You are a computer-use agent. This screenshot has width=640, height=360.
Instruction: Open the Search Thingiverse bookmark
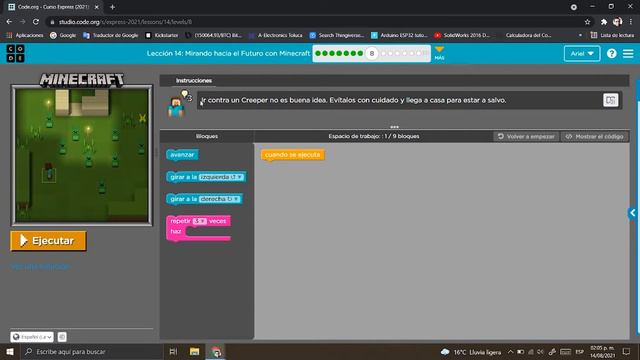337,36
